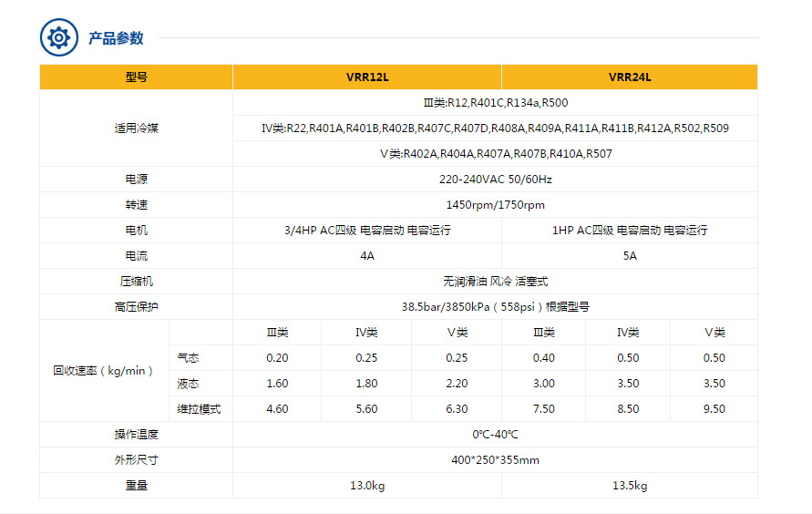Click the 气态 sub-row label
812x514 pixels.
188,357
